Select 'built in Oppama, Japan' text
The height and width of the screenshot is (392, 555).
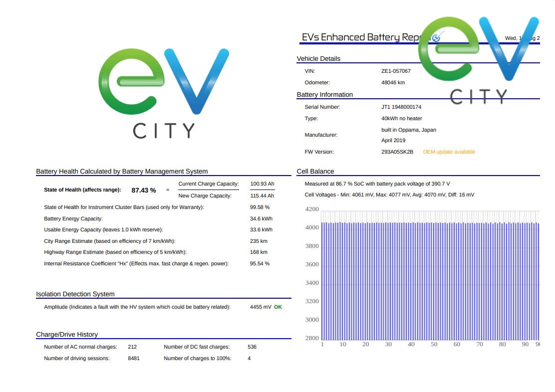click(x=408, y=130)
